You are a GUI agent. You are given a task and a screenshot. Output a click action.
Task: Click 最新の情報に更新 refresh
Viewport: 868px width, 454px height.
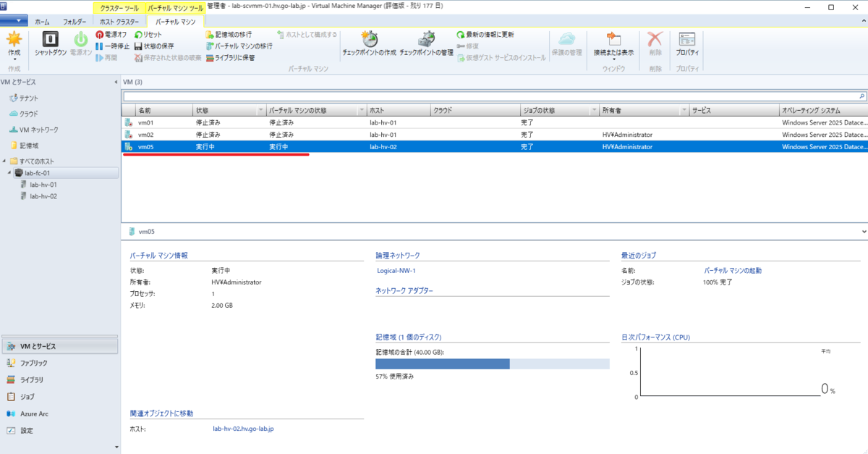click(485, 35)
